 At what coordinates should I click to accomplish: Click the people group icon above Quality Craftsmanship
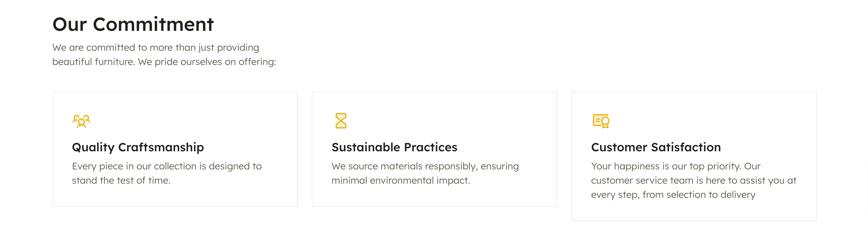(81, 121)
